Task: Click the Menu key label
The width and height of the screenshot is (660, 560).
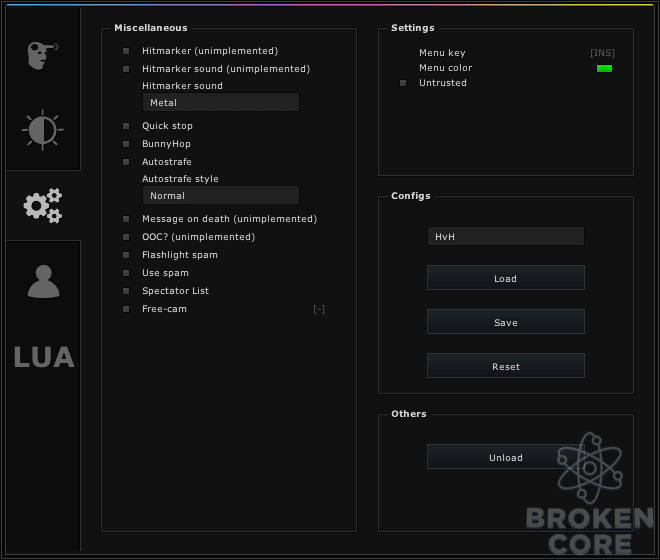Action: pos(442,53)
